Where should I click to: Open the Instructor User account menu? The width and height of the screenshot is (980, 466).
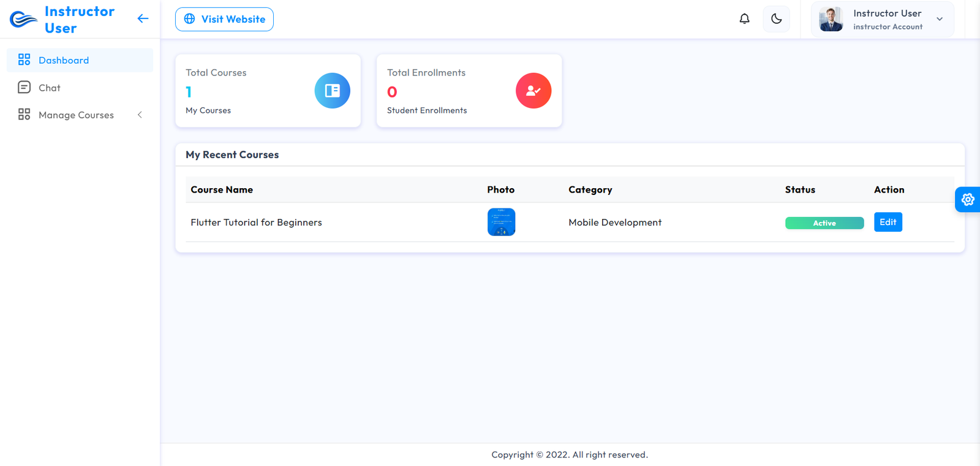pyautogui.click(x=887, y=19)
